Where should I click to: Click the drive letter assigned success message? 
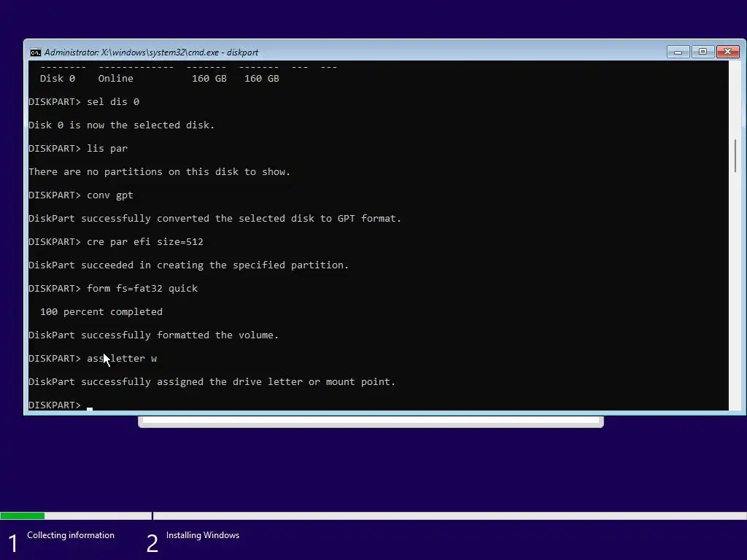[x=212, y=382]
